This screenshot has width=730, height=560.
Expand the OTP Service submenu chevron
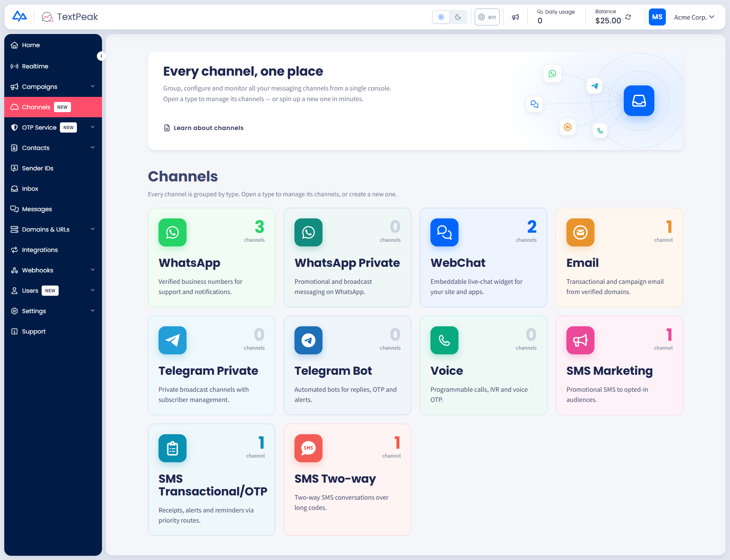tap(93, 127)
